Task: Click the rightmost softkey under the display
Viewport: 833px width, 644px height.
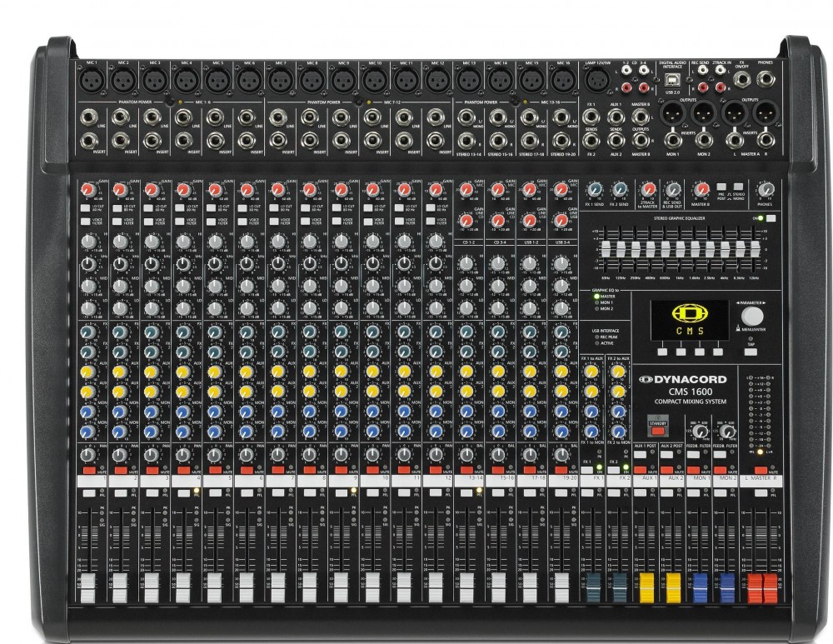Action: click(x=718, y=352)
